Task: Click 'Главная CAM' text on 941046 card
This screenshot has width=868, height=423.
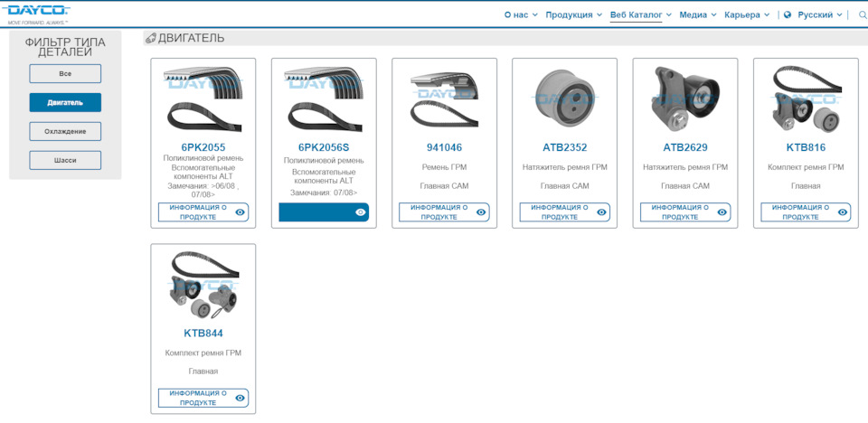Action: point(444,186)
